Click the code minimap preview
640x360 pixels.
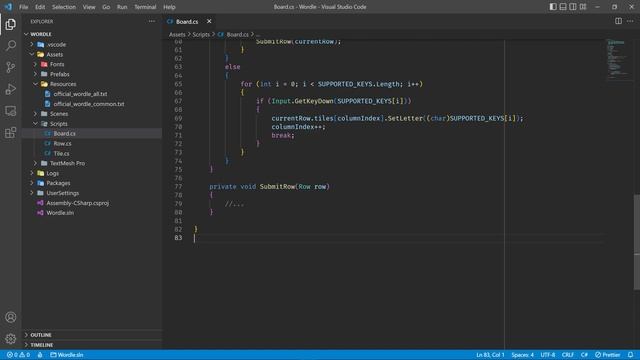click(618, 59)
